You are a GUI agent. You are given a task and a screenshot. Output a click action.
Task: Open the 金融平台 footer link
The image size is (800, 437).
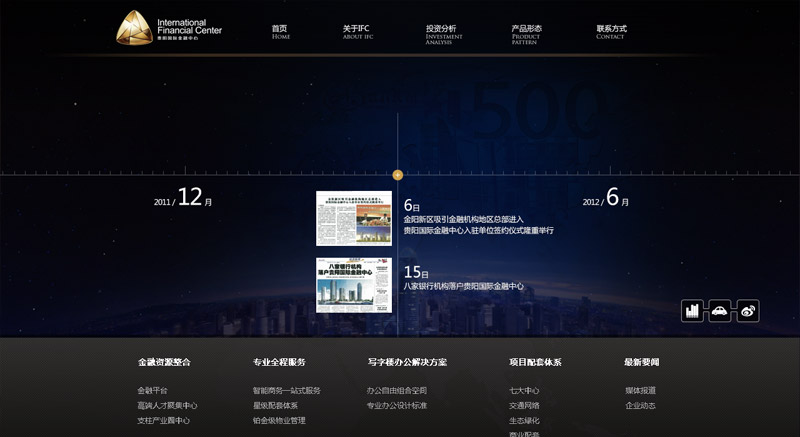(x=152, y=391)
